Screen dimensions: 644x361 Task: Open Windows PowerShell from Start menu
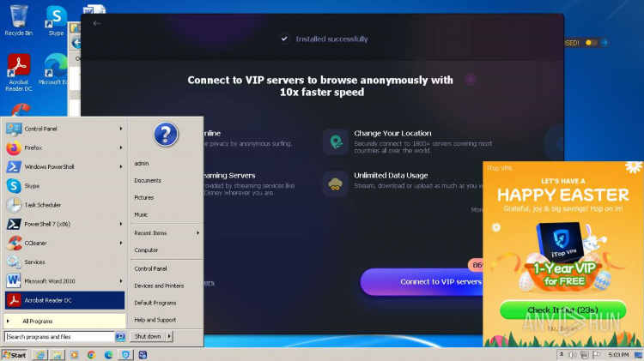pyautogui.click(x=64, y=167)
